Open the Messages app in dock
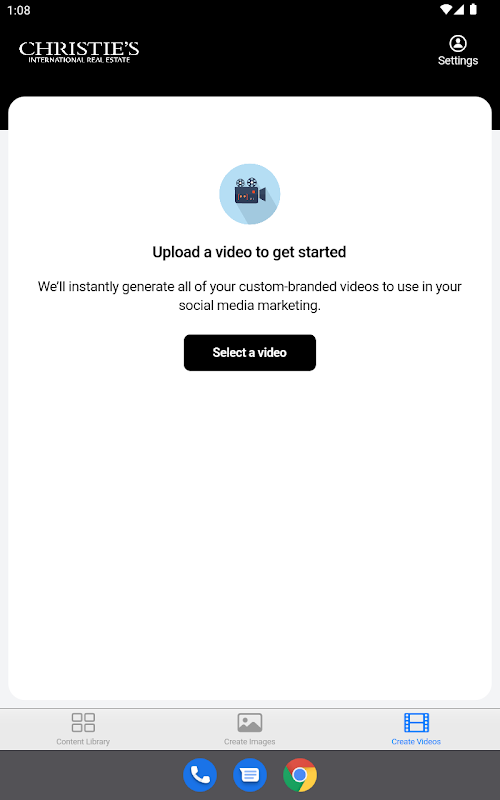The width and height of the screenshot is (500, 800). 249,775
